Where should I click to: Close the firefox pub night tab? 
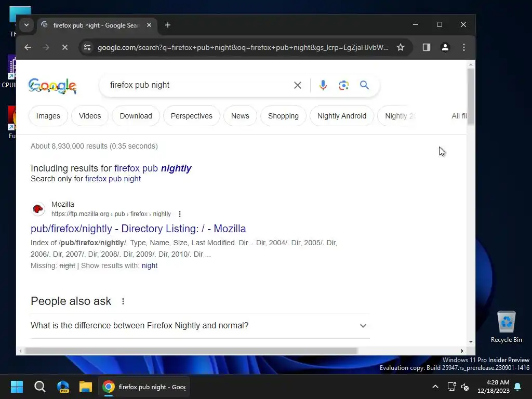point(149,25)
